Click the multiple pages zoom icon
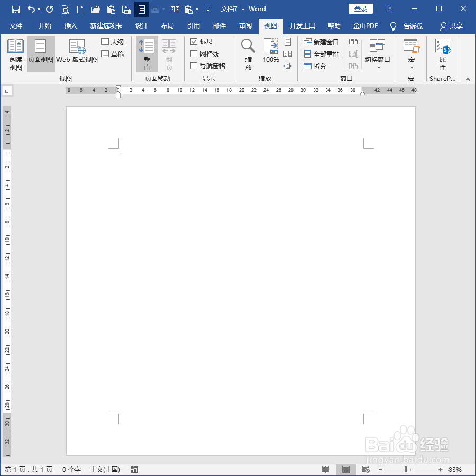This screenshot has width=476, height=476. click(288, 54)
